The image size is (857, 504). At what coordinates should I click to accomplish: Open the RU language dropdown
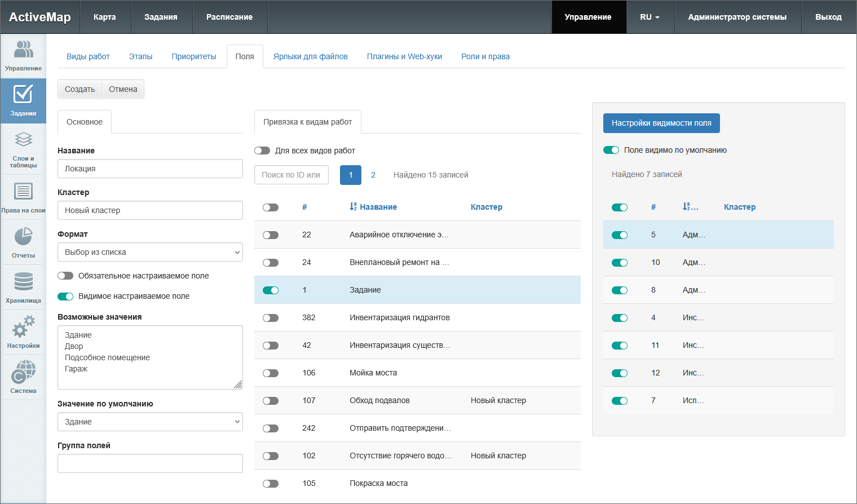click(x=650, y=17)
